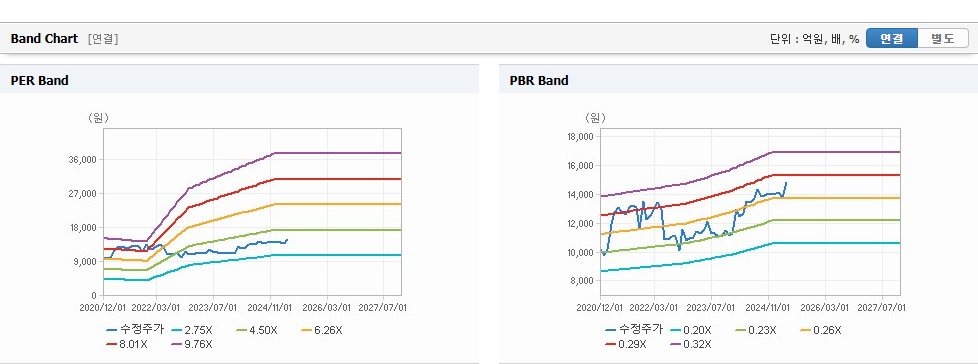
Task: Click the Band Chart heading
Action: pos(44,39)
